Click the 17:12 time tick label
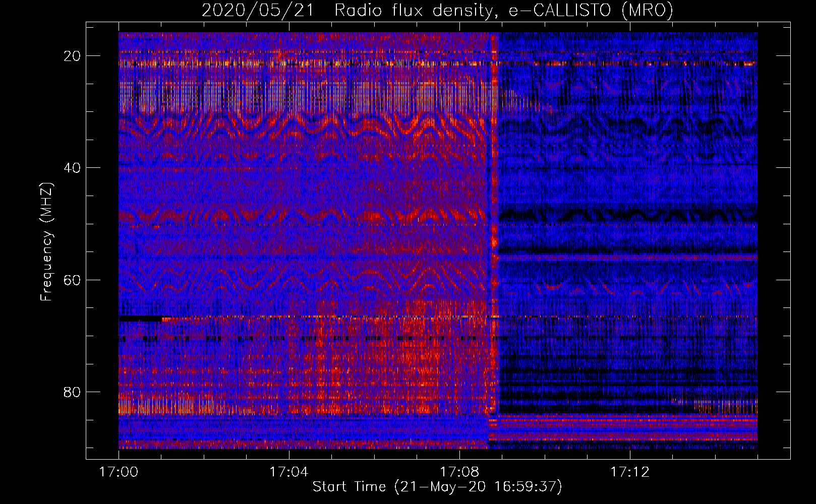This screenshot has height=504, width=816. (x=630, y=472)
